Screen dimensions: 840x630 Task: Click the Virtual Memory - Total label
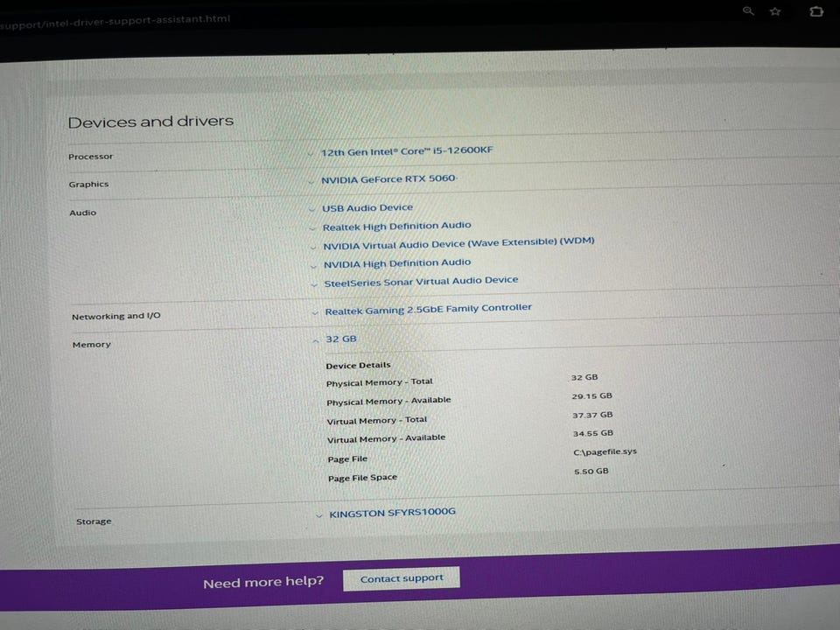(377, 421)
